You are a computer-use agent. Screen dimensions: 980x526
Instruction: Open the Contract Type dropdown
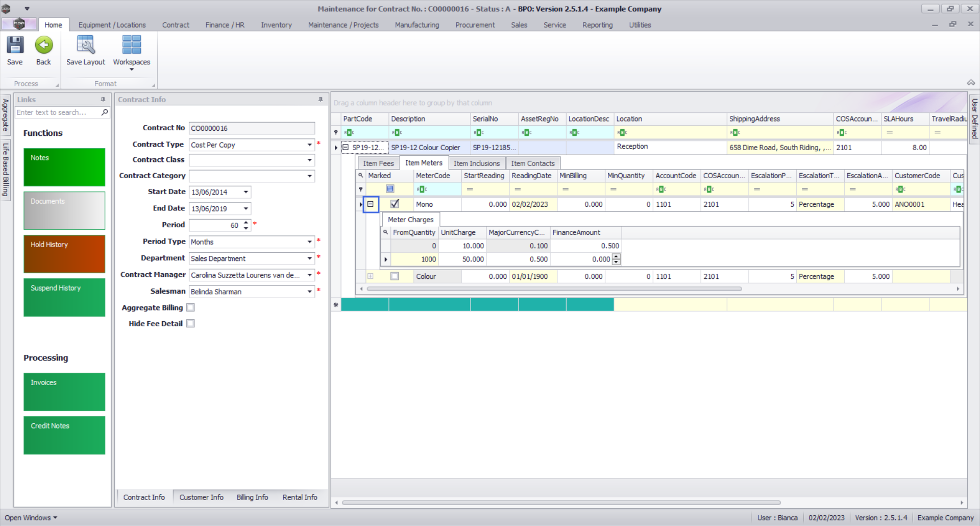(x=309, y=145)
